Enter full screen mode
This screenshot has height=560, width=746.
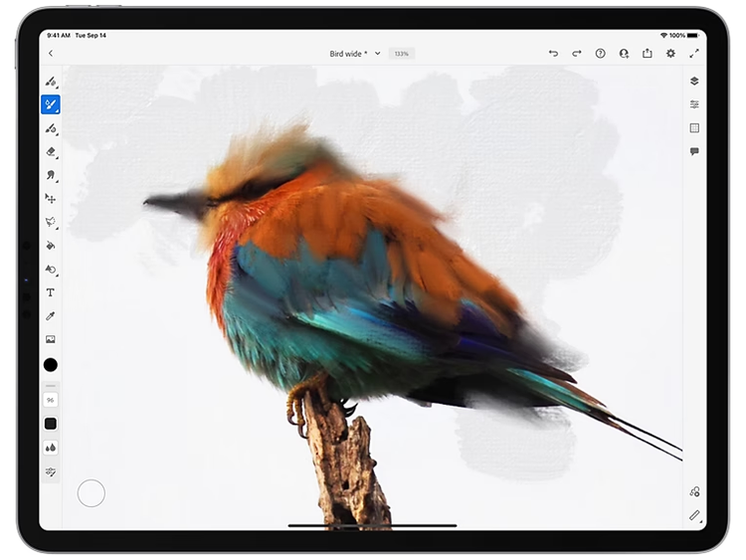point(694,54)
